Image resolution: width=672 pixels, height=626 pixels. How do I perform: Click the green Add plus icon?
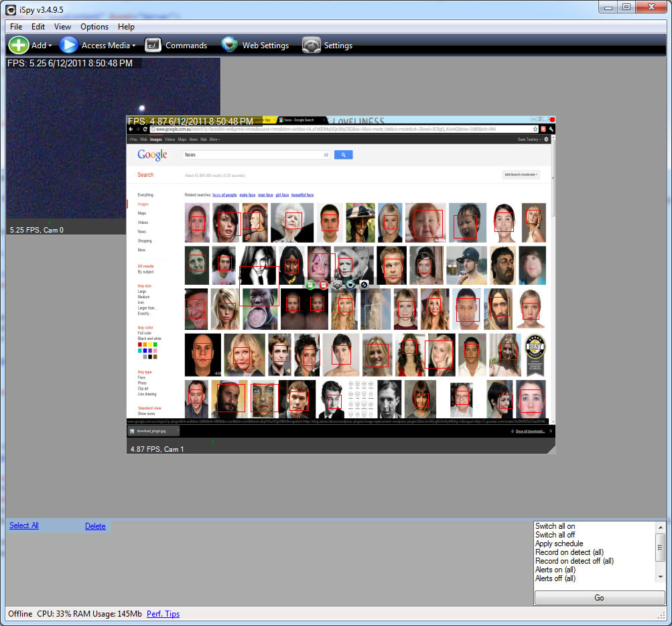click(18, 46)
